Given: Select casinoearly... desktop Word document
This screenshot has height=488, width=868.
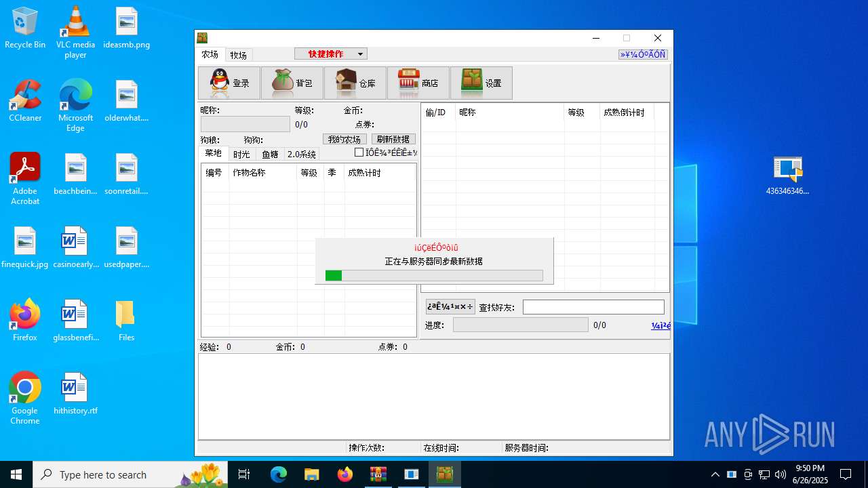Looking at the screenshot, I should pos(75,248).
